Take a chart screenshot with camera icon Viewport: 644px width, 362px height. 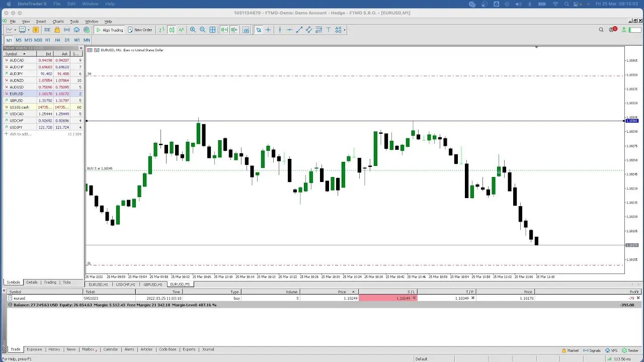click(x=246, y=30)
